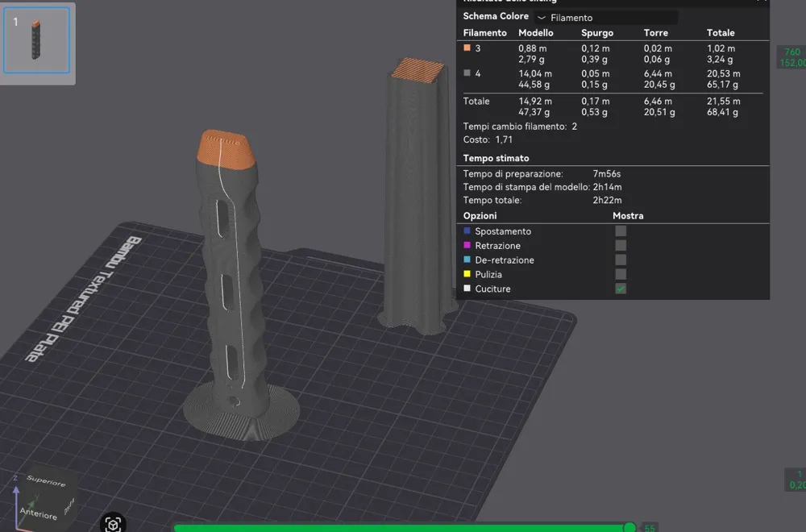The height and width of the screenshot is (532, 806).
Task: Enable the Retrazione display checkbox
Action: (621, 246)
